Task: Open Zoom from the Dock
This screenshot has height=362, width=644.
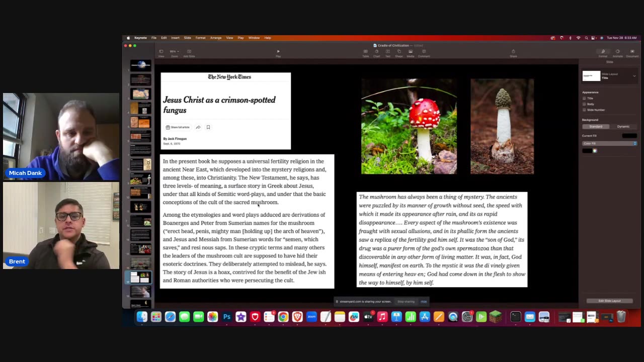Action: (x=311, y=317)
